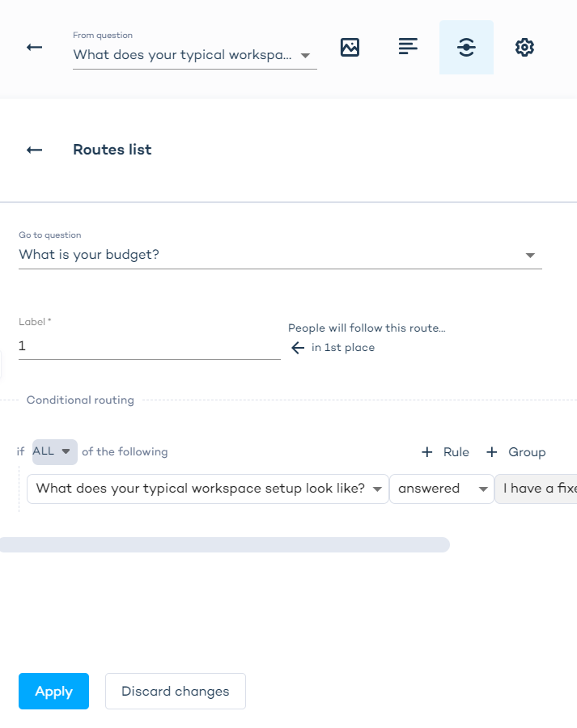The width and height of the screenshot is (577, 728).
Task: Open the rule's workspace setup question selector
Action: 207,489
